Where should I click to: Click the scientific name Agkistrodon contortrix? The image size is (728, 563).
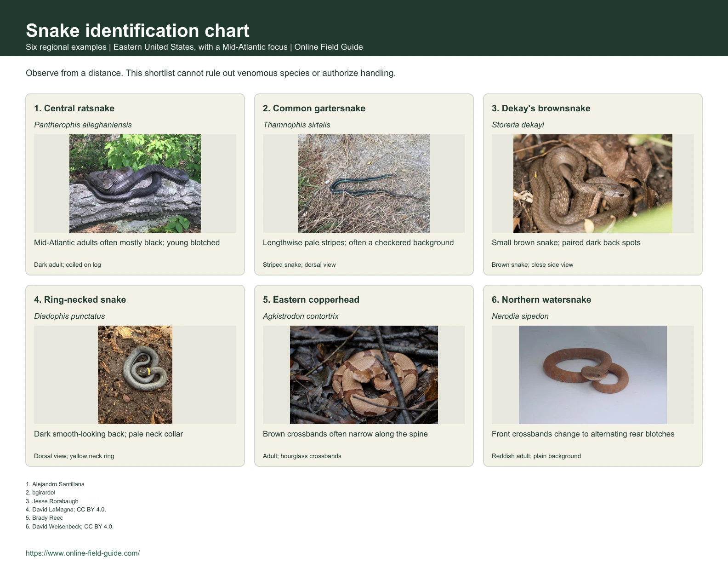[x=301, y=316]
